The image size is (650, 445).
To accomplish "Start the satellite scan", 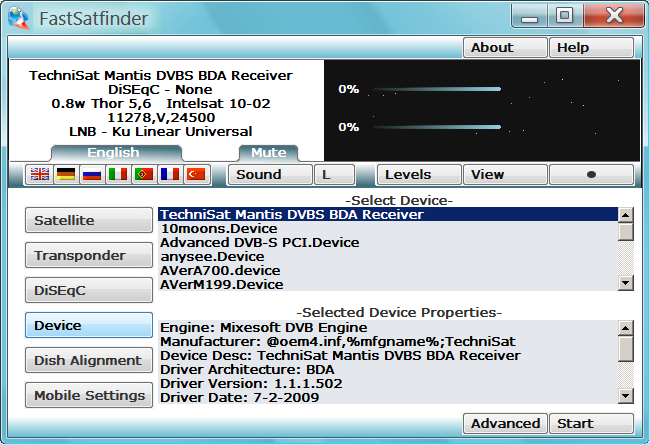I will [x=591, y=423].
